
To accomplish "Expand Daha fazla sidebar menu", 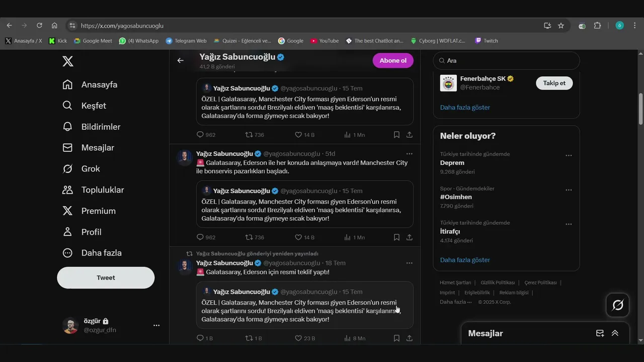I will click(92, 253).
